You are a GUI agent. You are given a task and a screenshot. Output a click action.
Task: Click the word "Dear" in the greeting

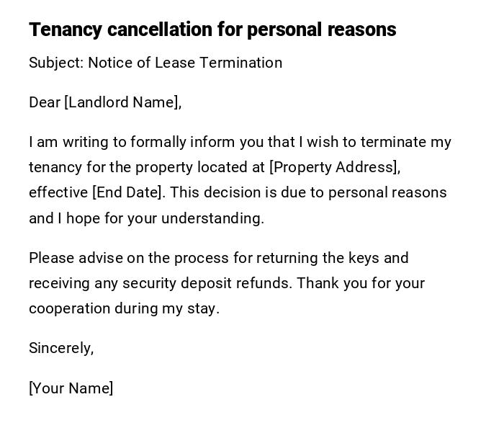pos(45,102)
